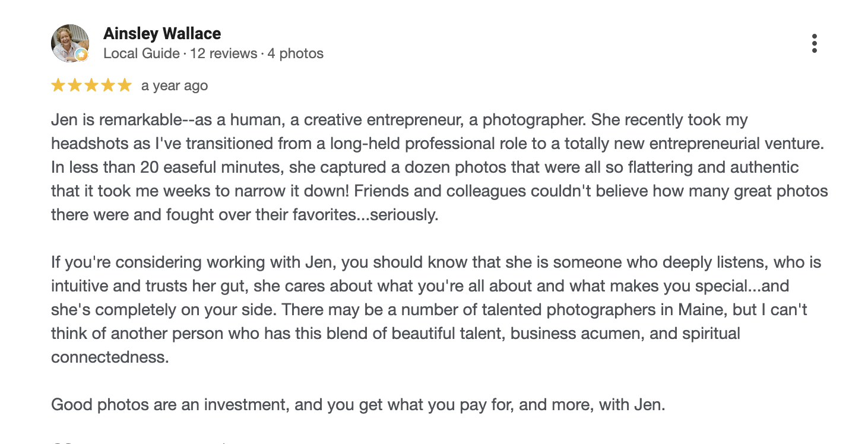
Task: Click the "4 photos" count
Action: [295, 53]
